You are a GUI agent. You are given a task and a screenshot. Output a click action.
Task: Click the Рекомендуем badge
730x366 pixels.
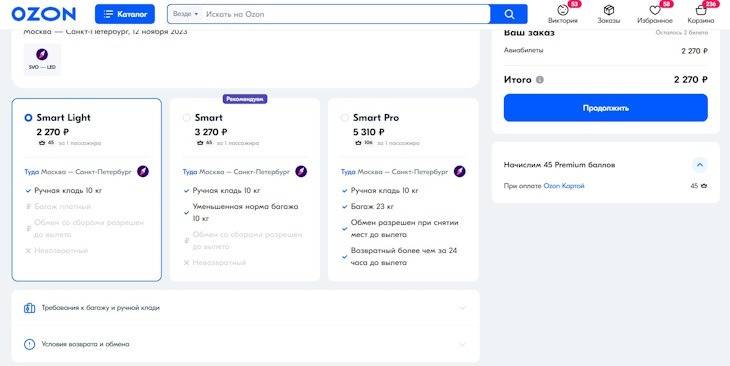tap(245, 99)
